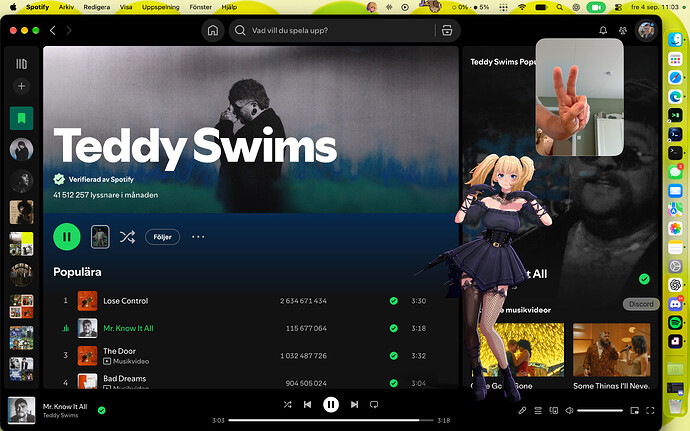
Task: Click the plus Create button in sidebar
Action: pyautogui.click(x=21, y=86)
